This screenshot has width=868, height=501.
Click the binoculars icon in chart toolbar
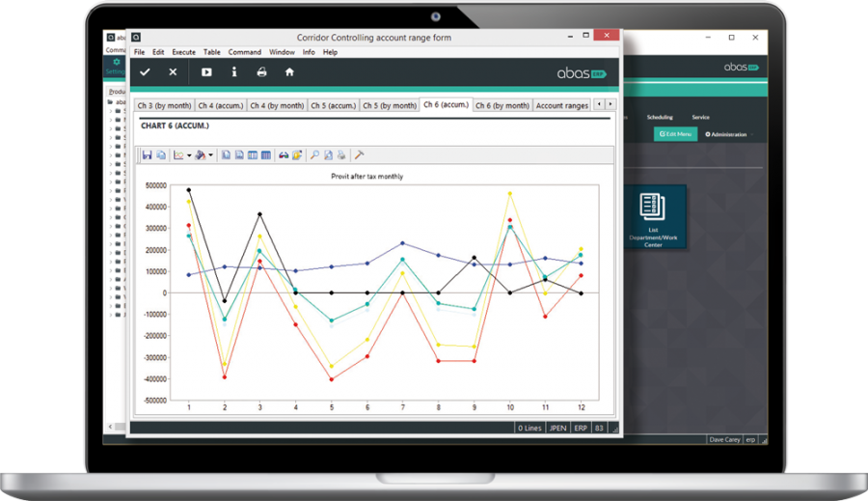click(x=284, y=154)
